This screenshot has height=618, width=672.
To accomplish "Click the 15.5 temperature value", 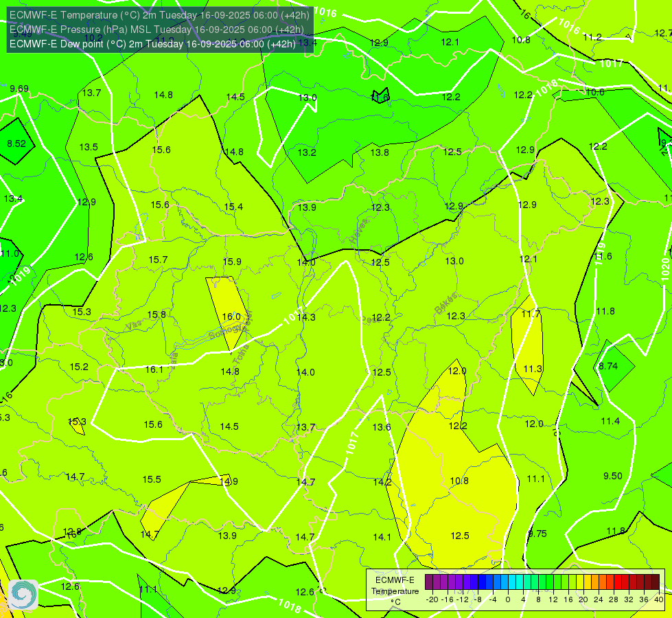I will [x=152, y=479].
